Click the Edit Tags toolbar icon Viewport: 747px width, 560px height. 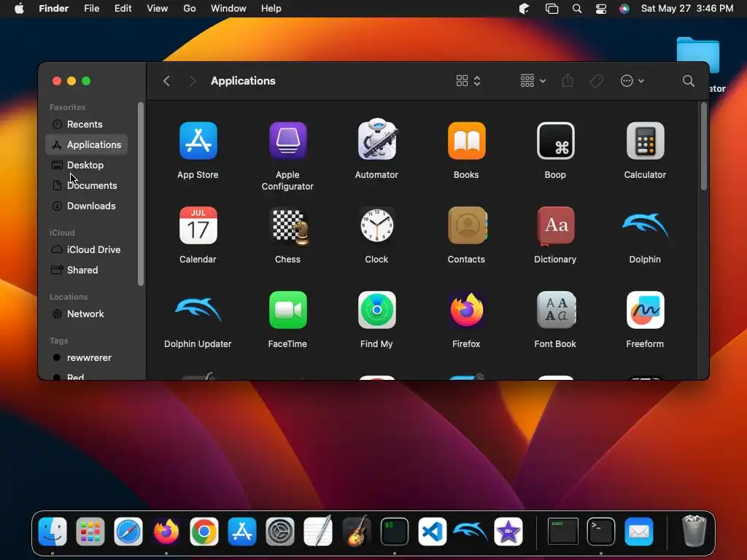coord(596,81)
